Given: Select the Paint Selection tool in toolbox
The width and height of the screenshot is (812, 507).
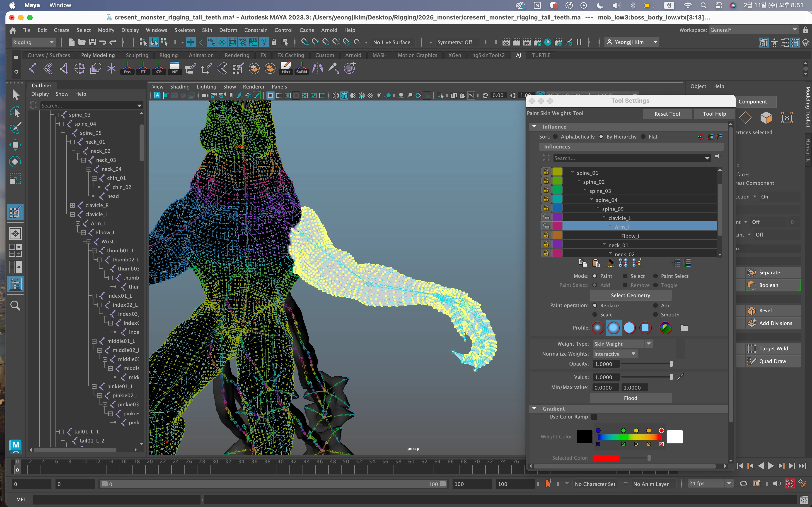Looking at the screenshot, I should [15, 128].
